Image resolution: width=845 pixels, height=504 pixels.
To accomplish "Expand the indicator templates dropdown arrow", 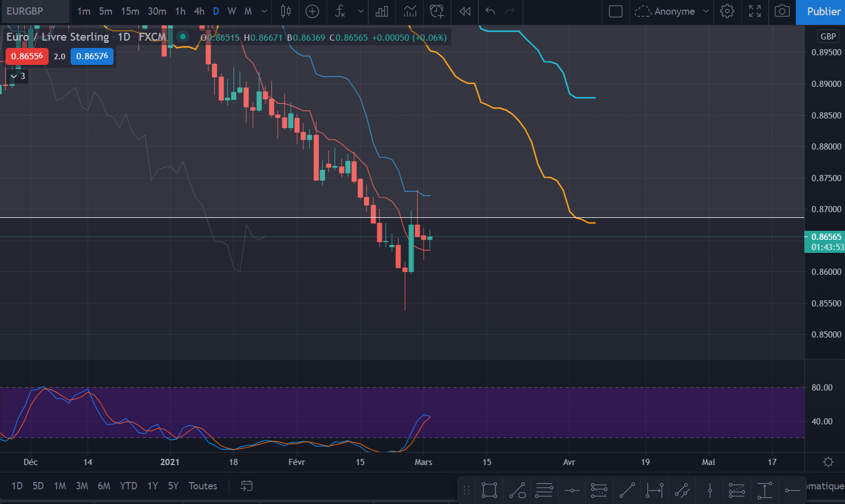I will click(x=360, y=11).
